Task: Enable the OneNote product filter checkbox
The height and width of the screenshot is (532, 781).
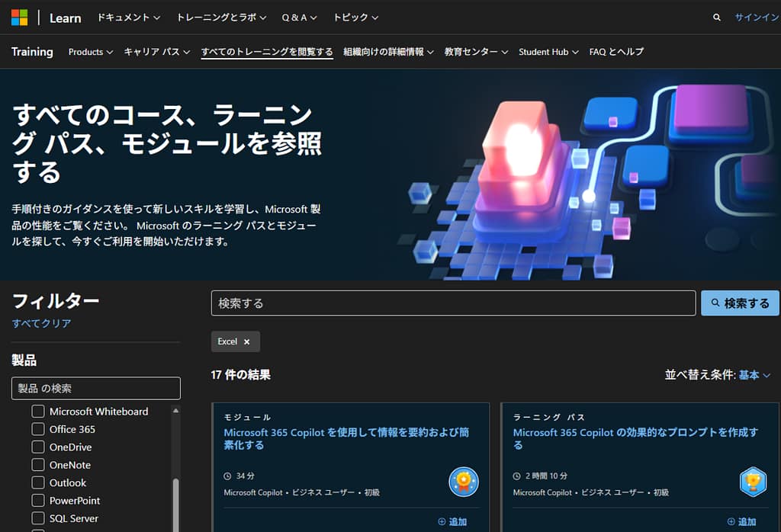Action: (37, 465)
